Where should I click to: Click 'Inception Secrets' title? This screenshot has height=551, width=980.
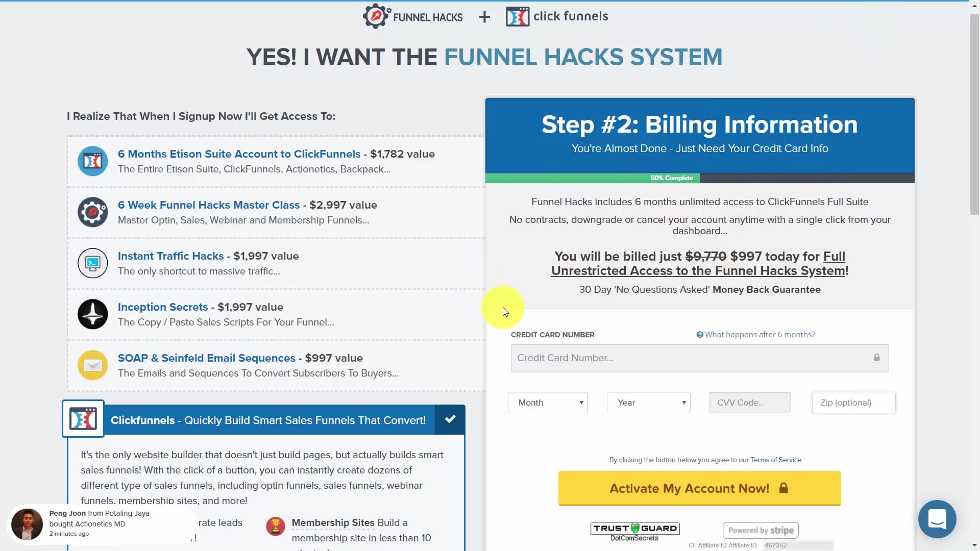163,307
